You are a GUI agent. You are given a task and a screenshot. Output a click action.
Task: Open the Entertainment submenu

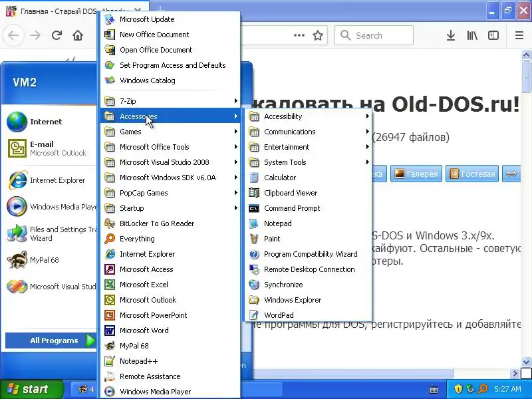(308, 147)
